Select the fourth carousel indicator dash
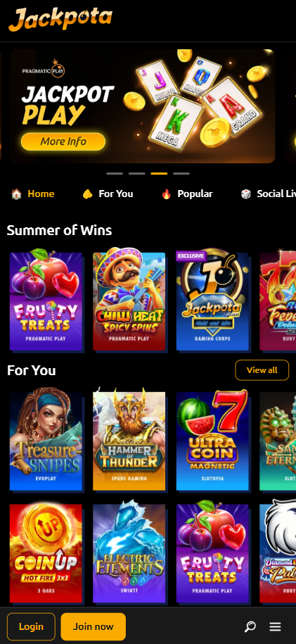Screen dimensions: 296x644 (x=181, y=174)
